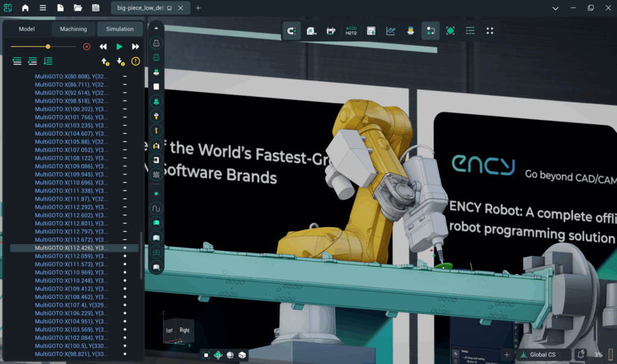Click the small green dot icon
The height and width of the screenshot is (364, 617).
(x=156, y=193)
